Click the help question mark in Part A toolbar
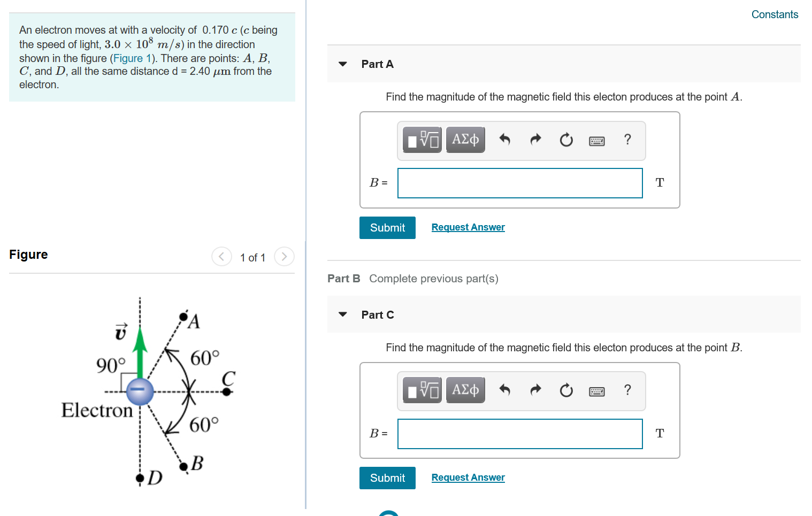Viewport: 812px width, 516px height. coord(627,140)
